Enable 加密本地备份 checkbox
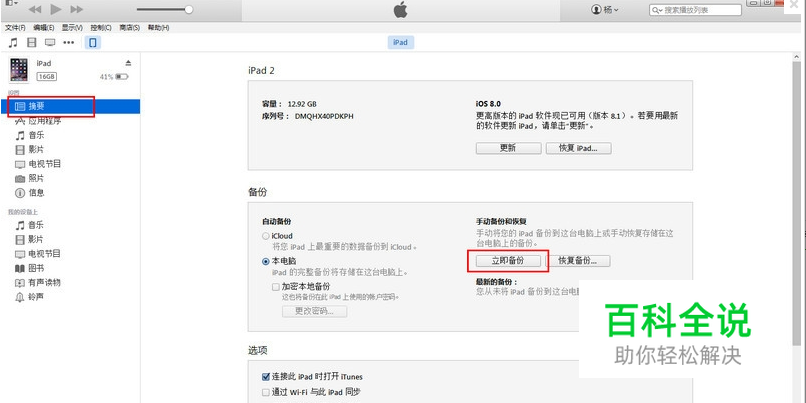 (276, 287)
